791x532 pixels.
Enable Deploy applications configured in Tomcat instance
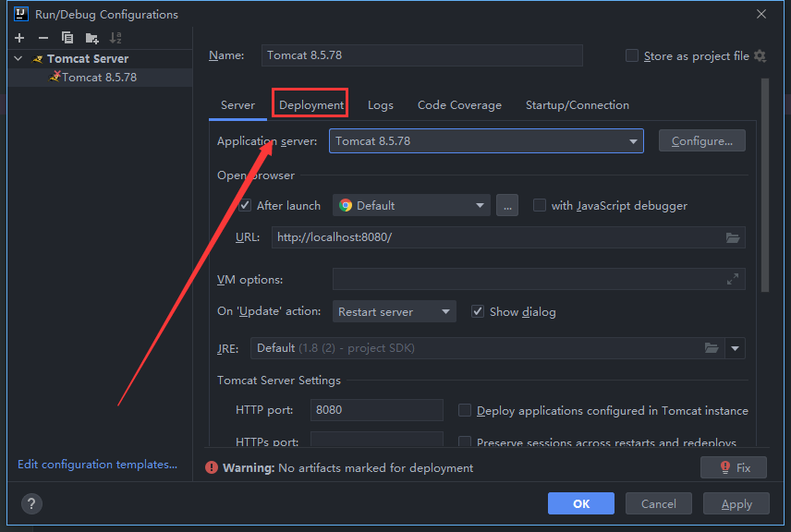click(464, 410)
